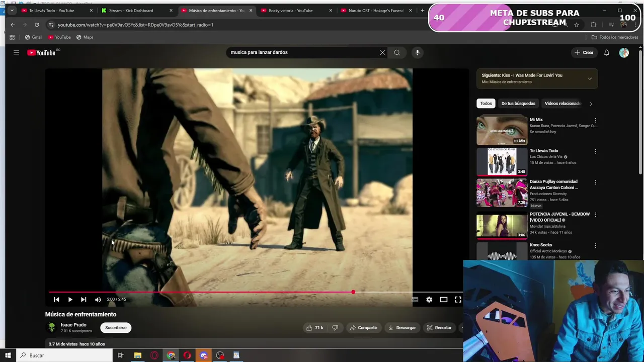The height and width of the screenshot is (362, 644).
Task: Open Isaac Prado channel avatar
Action: click(51, 327)
